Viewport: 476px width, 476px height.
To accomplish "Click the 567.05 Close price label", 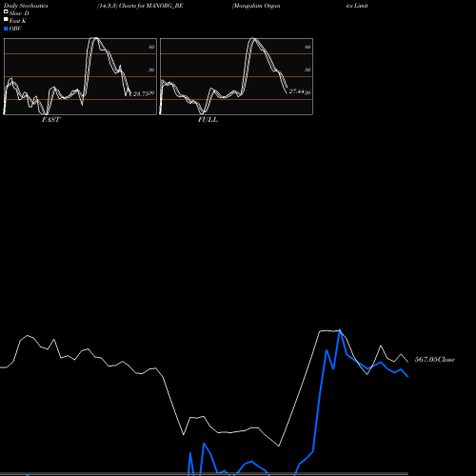I will (435, 360).
